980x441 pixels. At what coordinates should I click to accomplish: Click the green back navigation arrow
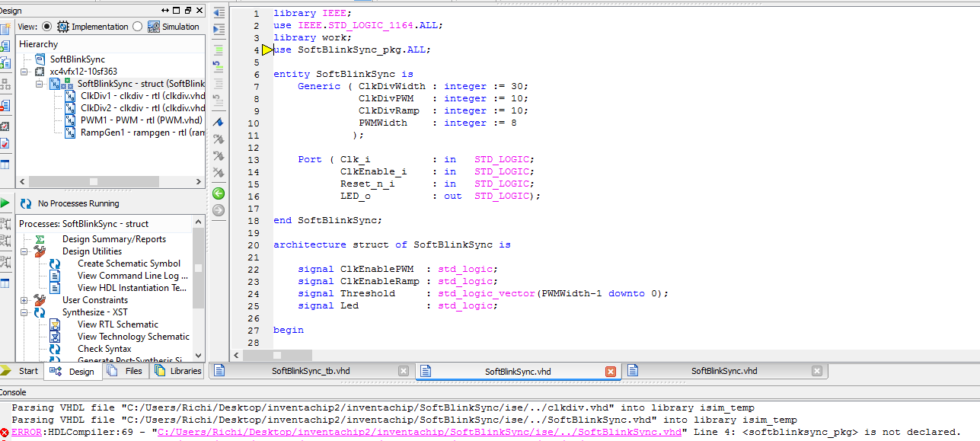[219, 193]
